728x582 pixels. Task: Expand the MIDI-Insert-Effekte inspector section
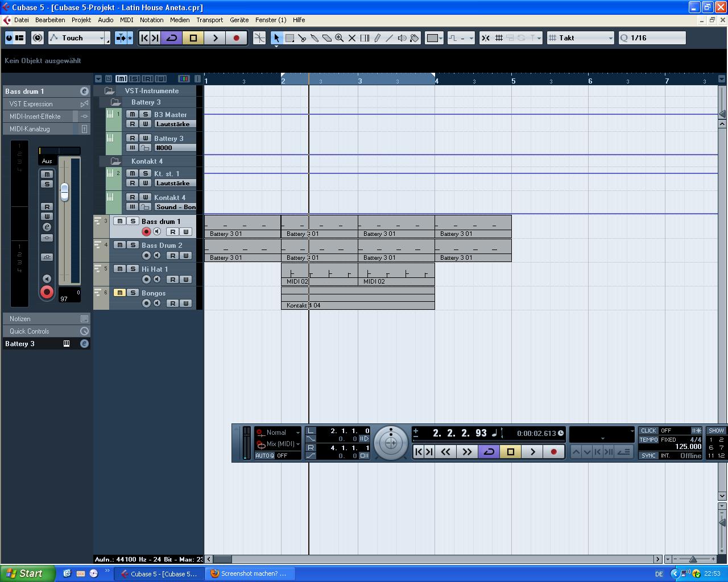tap(45, 117)
